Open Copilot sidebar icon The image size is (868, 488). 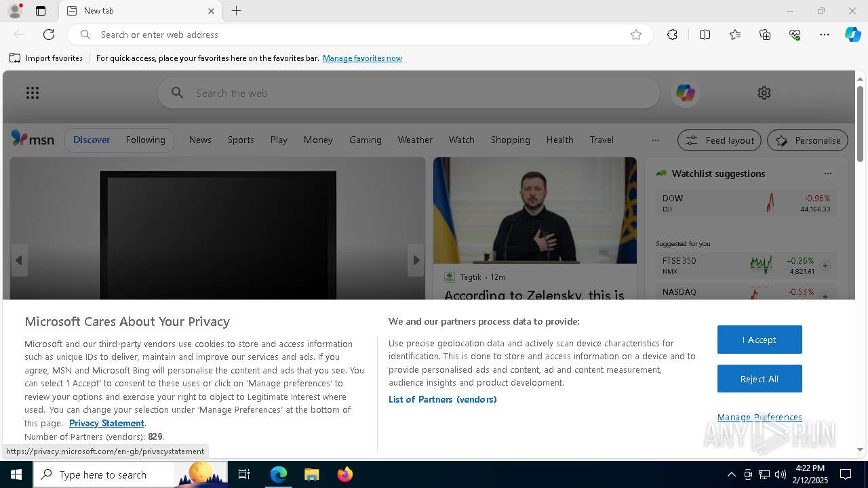coord(852,35)
